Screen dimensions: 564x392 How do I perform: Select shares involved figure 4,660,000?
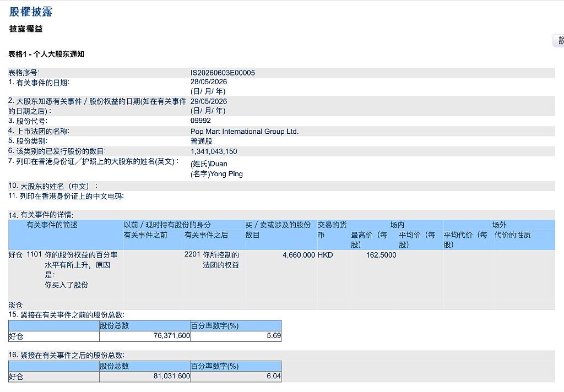pyautogui.click(x=299, y=255)
